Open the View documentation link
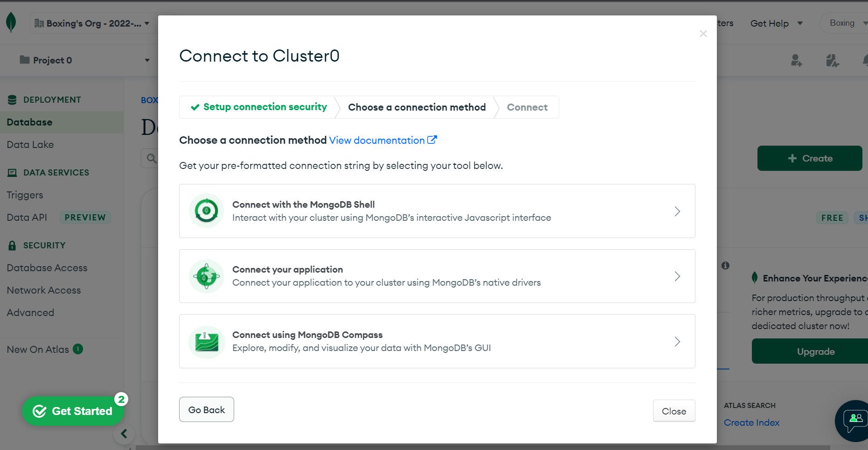Image resolution: width=868 pixels, height=450 pixels. tap(382, 141)
